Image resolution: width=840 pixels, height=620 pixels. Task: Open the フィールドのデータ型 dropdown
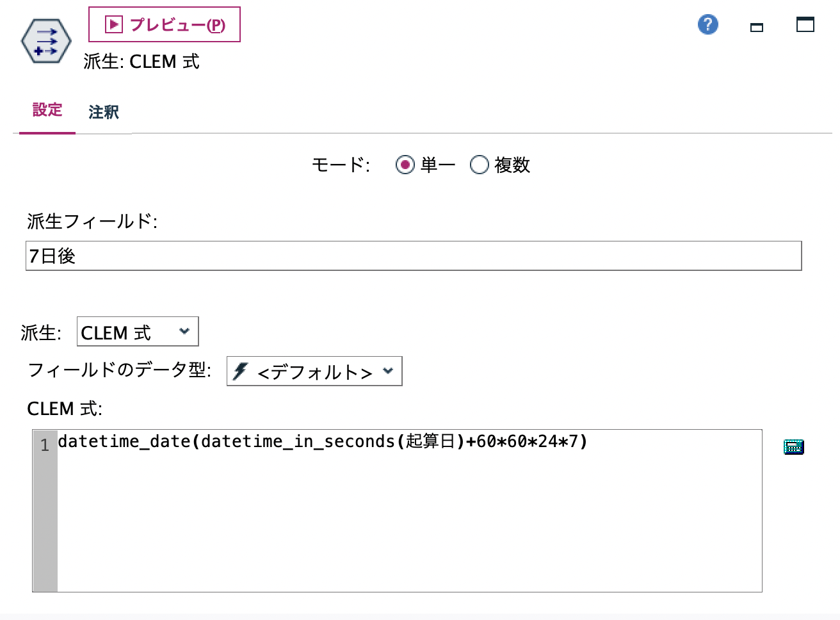tap(314, 371)
